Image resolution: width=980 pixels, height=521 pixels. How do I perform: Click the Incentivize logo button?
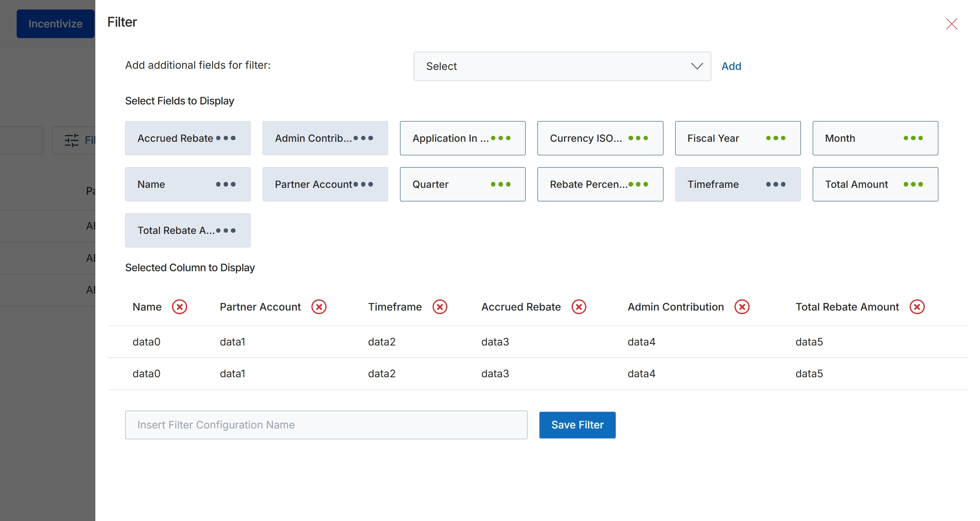(56, 24)
